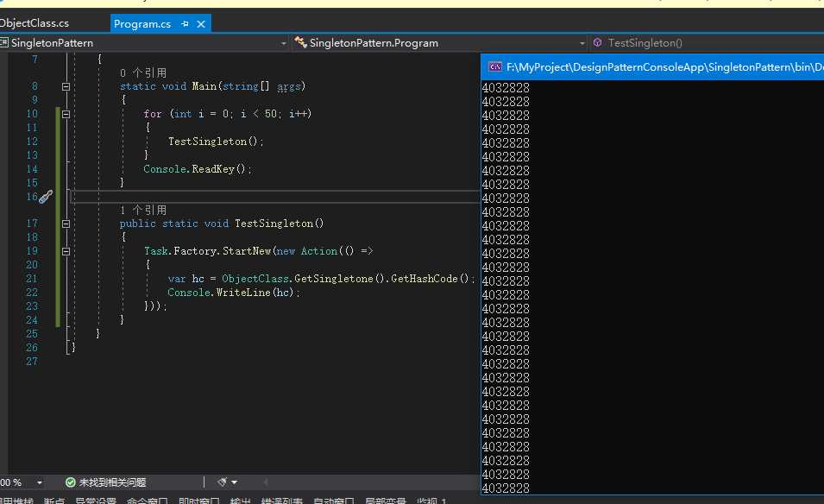
Task: Click the project icon beside SingletonPattern
Action: pos(4,42)
